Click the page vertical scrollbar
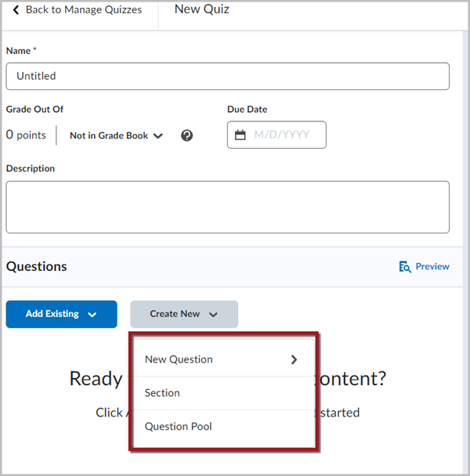 click(x=465, y=252)
